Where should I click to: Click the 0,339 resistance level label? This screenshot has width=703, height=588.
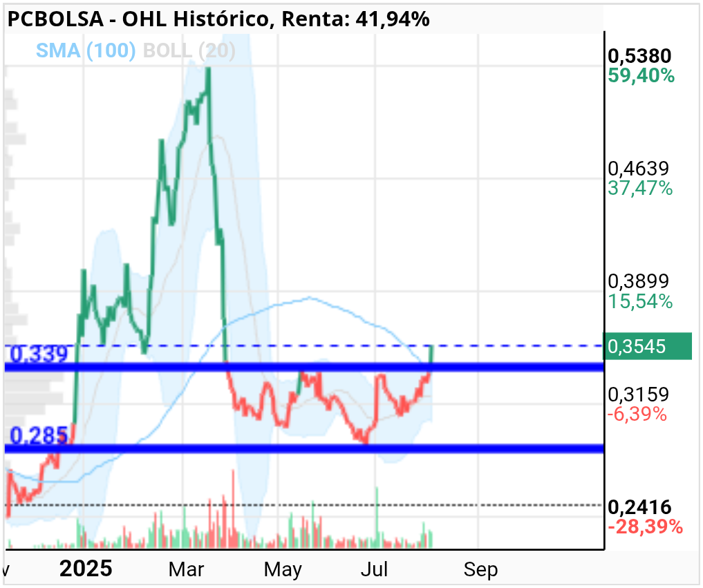pos(39,354)
